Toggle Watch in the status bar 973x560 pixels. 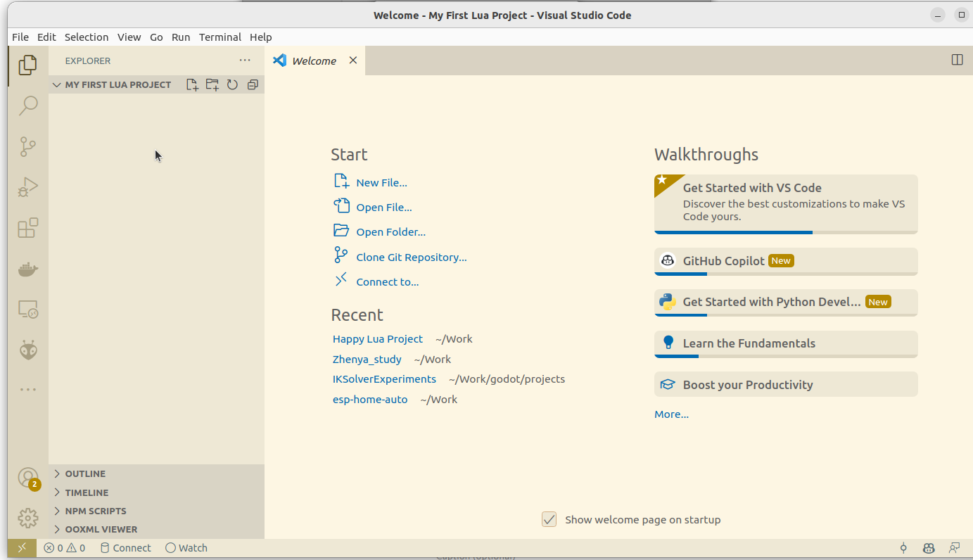(186, 548)
